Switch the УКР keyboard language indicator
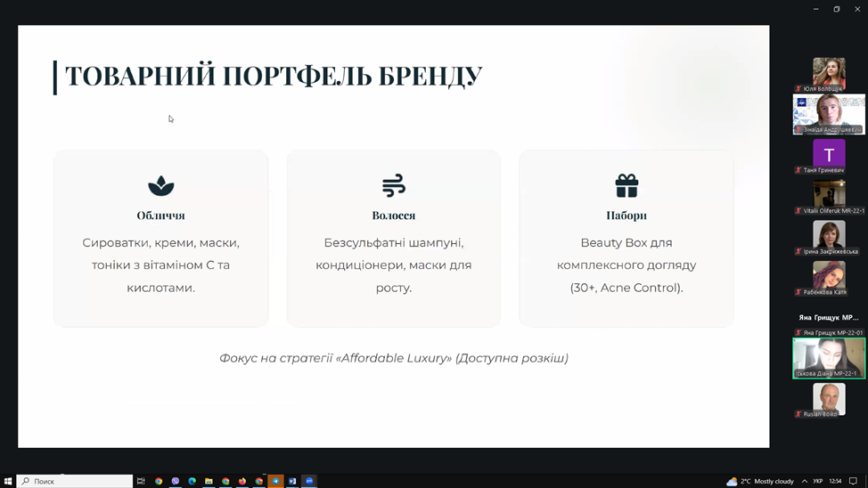The image size is (868, 488). click(818, 481)
